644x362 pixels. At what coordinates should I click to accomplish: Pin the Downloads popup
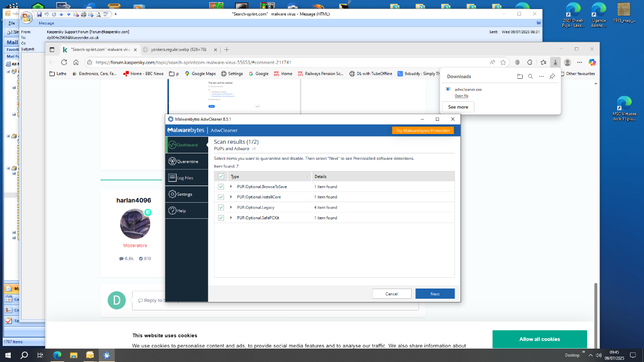click(x=552, y=77)
